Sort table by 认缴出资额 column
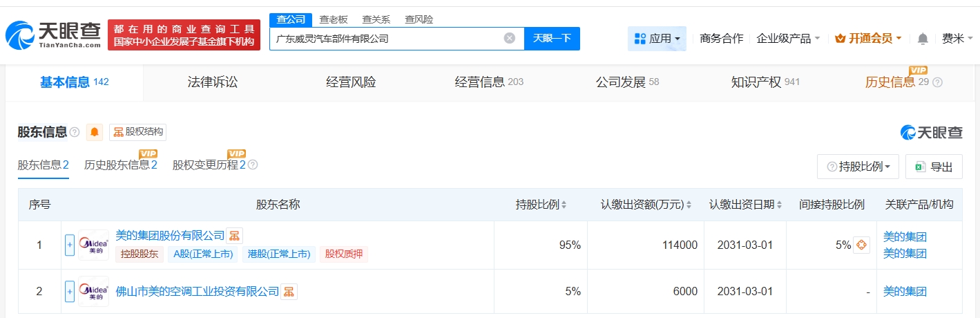This screenshot has width=980, height=318. (689, 205)
